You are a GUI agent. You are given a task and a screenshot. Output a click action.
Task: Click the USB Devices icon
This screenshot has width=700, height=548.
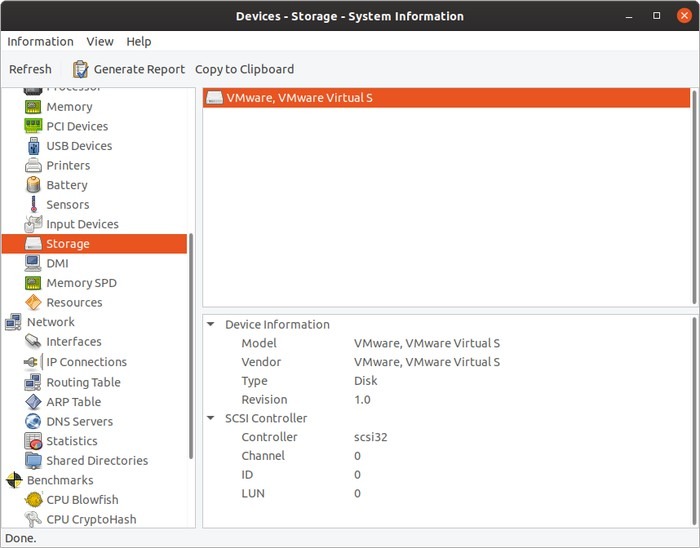33,146
